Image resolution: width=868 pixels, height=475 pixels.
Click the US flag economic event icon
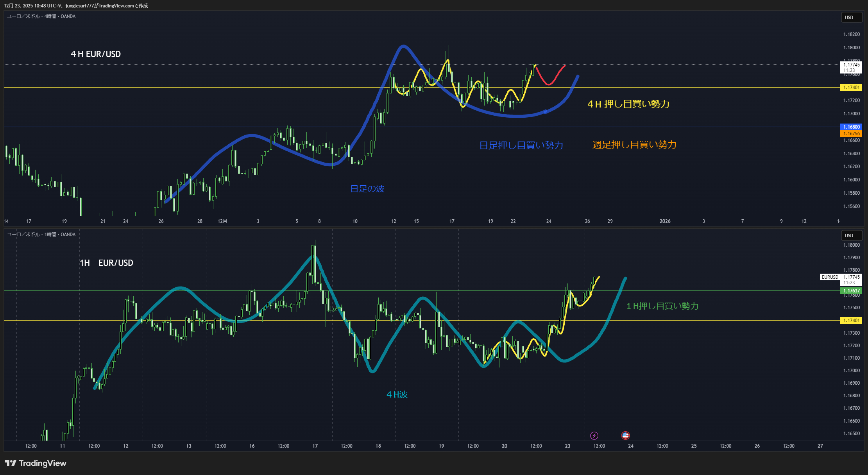coord(625,436)
